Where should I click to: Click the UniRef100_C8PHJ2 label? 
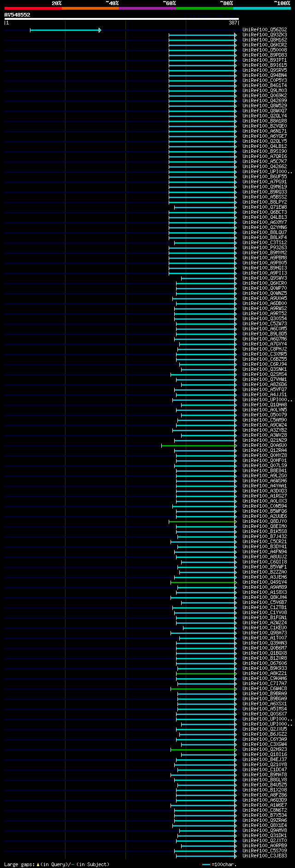265,349
